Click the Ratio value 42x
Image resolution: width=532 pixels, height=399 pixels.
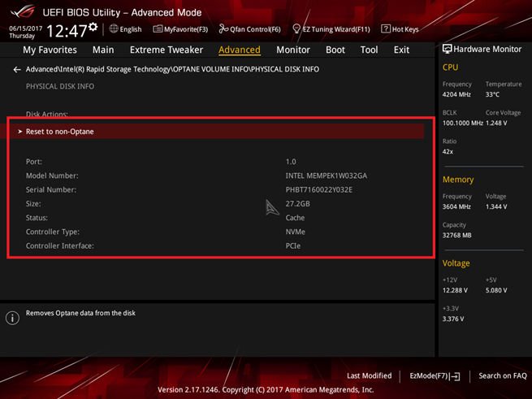448,151
